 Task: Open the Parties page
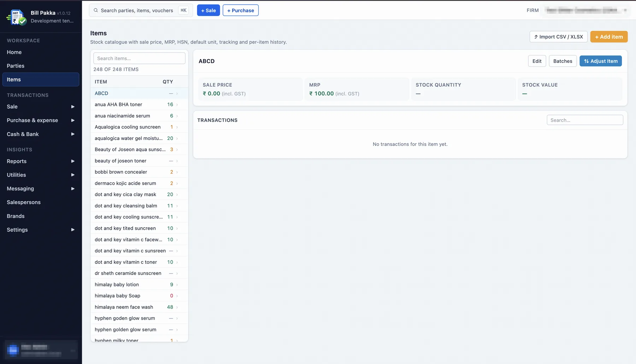click(x=41, y=66)
